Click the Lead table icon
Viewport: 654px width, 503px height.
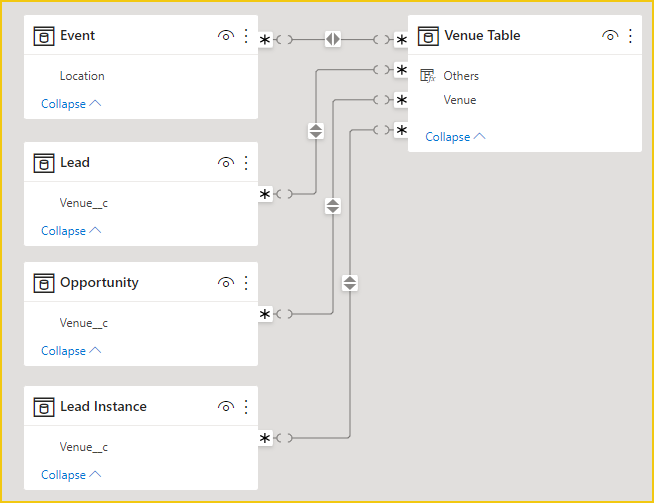44,163
